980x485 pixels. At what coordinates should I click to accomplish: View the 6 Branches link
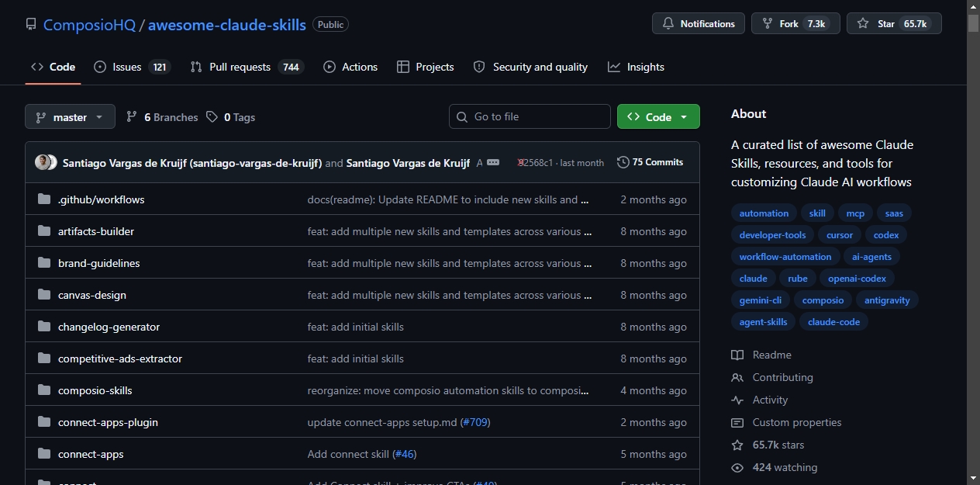[162, 117]
